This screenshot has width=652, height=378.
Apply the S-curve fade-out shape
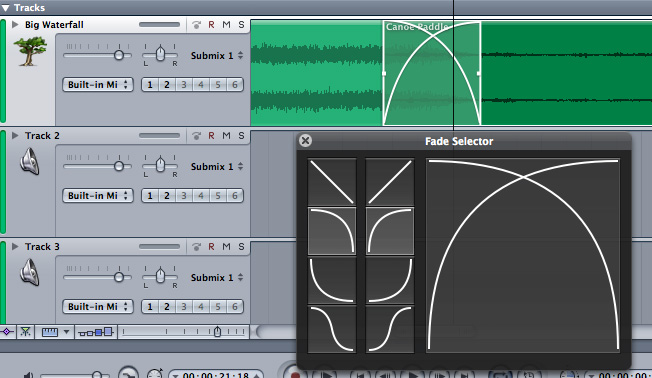click(x=332, y=329)
